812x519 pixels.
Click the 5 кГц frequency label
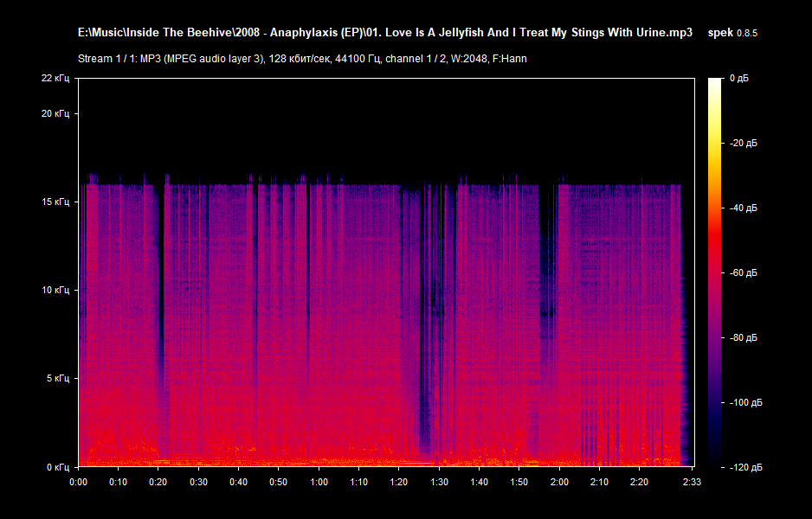[x=58, y=379]
